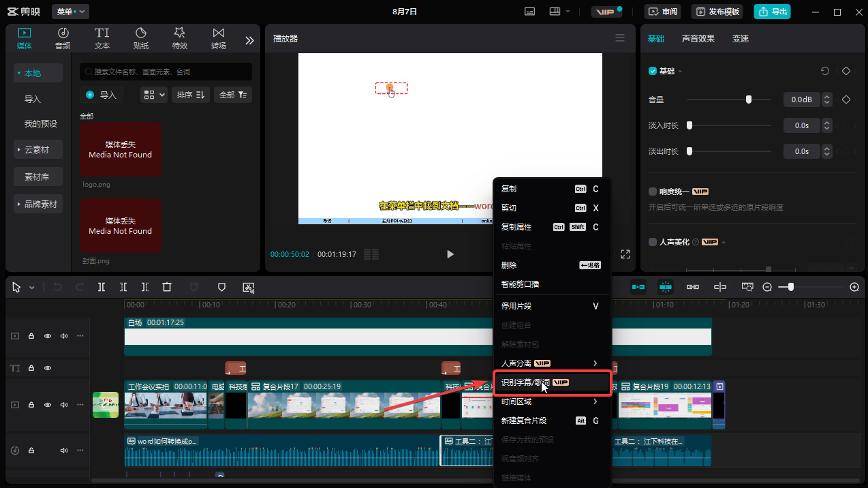Enable the 响度统一 checkbox
The width and height of the screenshot is (868, 488).
click(x=653, y=192)
